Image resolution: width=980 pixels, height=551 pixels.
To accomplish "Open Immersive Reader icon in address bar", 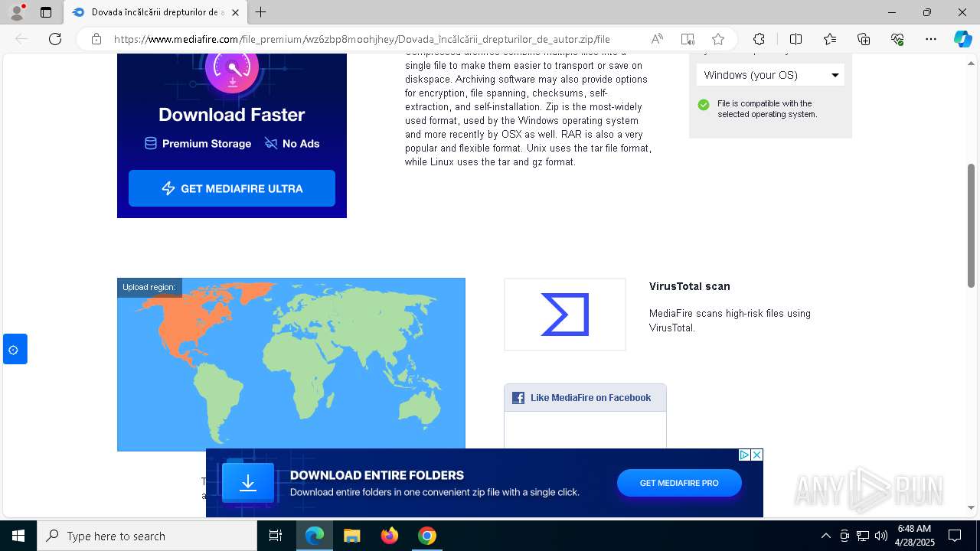I will tap(688, 39).
